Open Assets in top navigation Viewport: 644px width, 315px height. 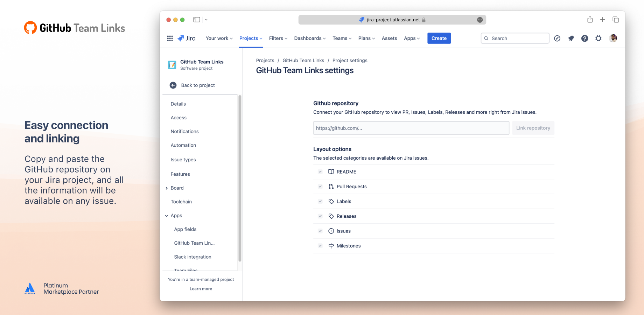[x=389, y=38]
